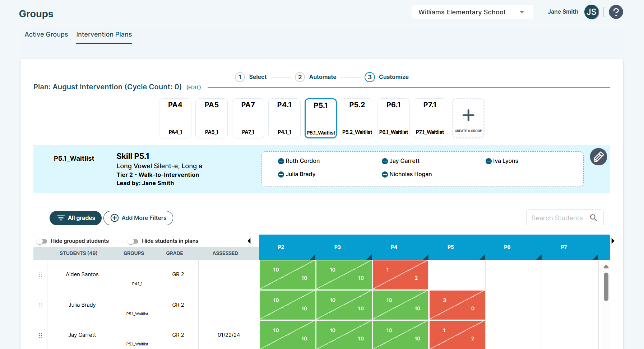Sort by GROUPS column header
644x349 pixels.
tap(134, 253)
